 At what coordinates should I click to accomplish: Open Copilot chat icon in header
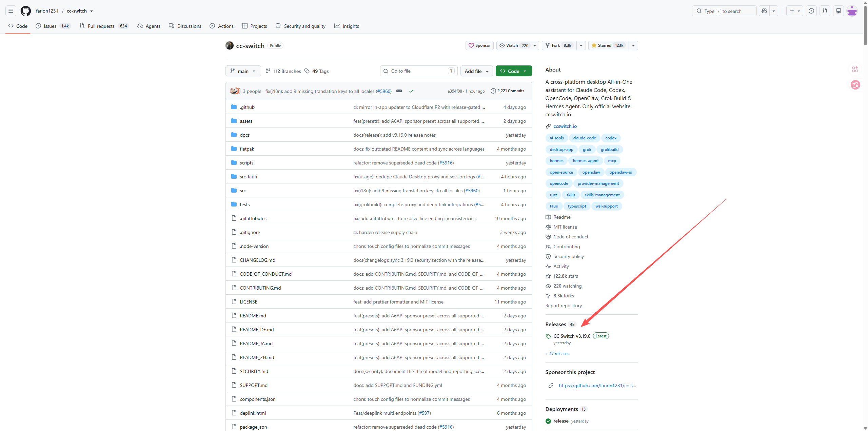tap(764, 11)
